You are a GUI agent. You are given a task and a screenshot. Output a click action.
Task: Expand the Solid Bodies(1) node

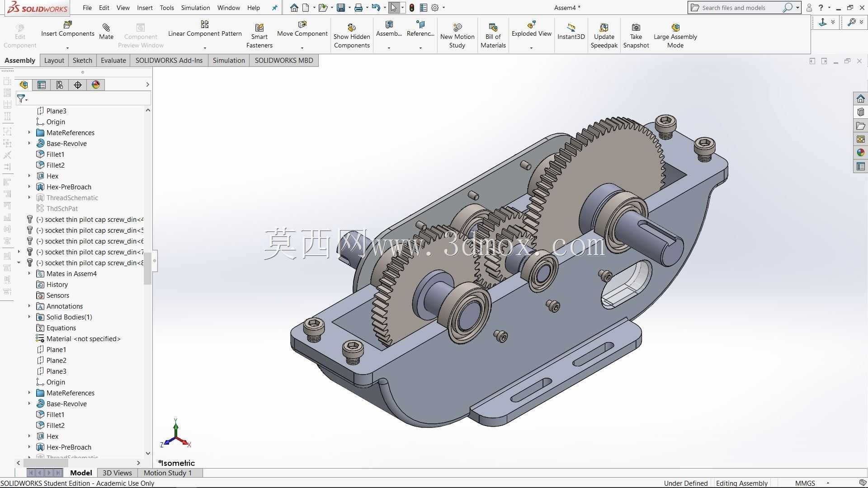point(29,317)
